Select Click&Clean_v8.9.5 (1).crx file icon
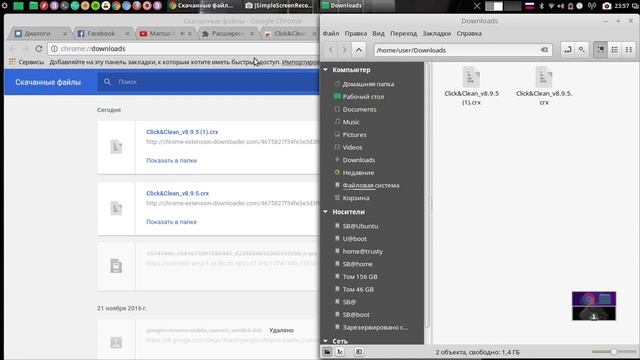 471,77
